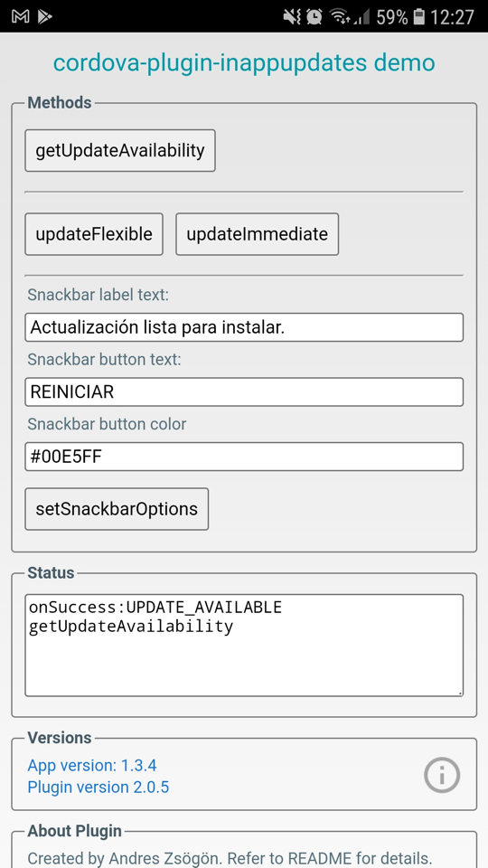Image resolution: width=488 pixels, height=868 pixels.
Task: Tap the alarm clock status icon
Action: [x=314, y=17]
